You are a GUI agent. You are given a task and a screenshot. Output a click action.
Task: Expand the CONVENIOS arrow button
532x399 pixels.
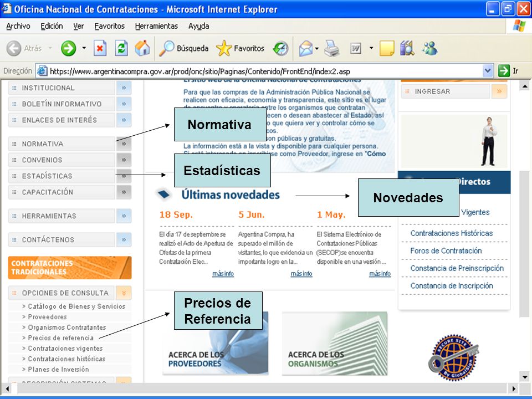124,160
